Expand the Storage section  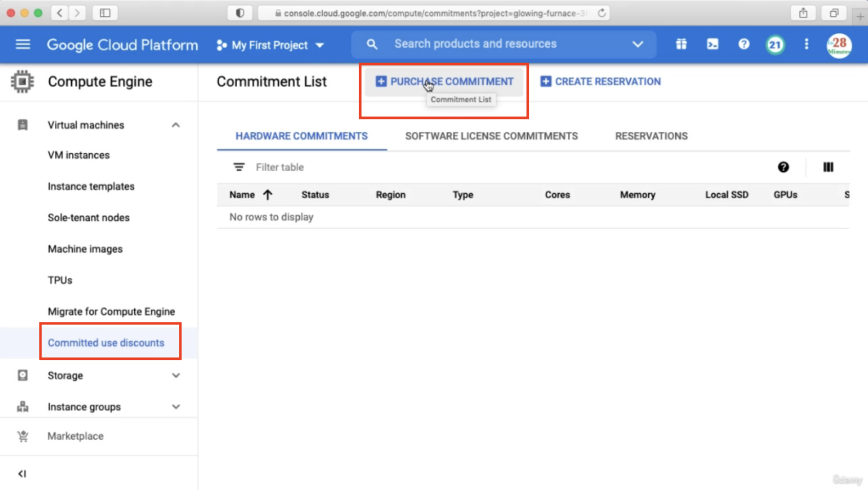coord(176,376)
